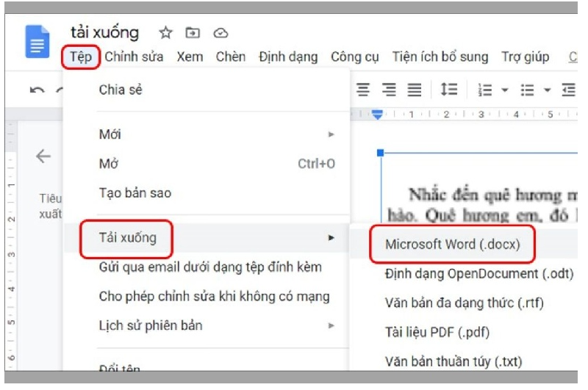Select "Mở" menu entry
588x390 pixels.
coord(207,164)
